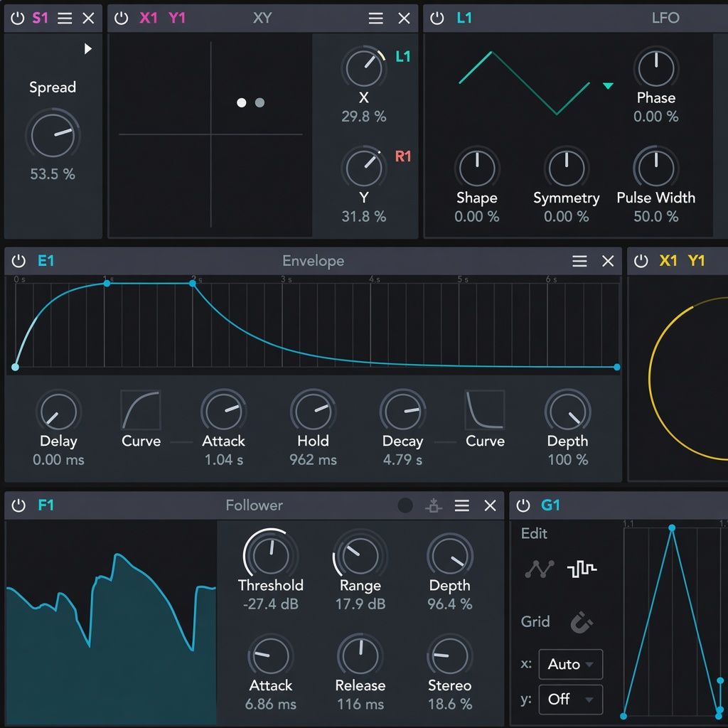The height and width of the screenshot is (728, 728).
Task: Click the envelope hold end point
Action: [193, 283]
